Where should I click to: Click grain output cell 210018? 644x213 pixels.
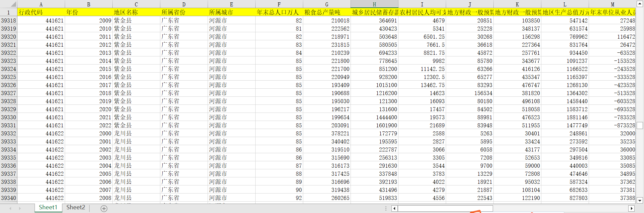[327, 20]
